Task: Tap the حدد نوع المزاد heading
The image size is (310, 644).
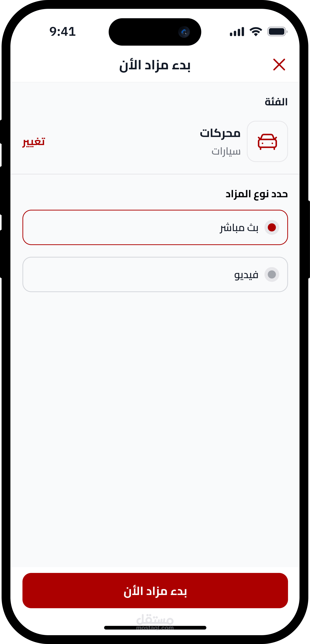Action: (256, 194)
